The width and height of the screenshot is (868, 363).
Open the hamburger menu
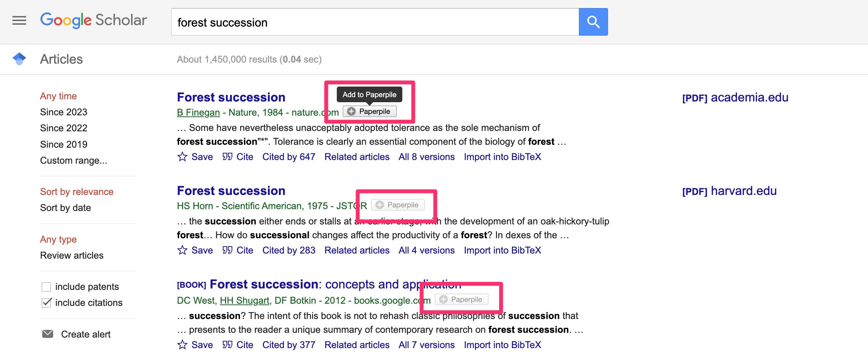click(19, 21)
